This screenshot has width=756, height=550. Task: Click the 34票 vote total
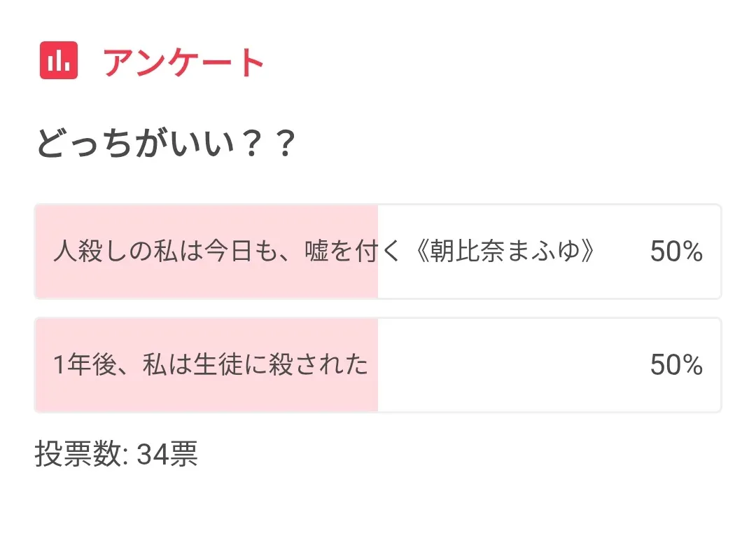click(167, 455)
